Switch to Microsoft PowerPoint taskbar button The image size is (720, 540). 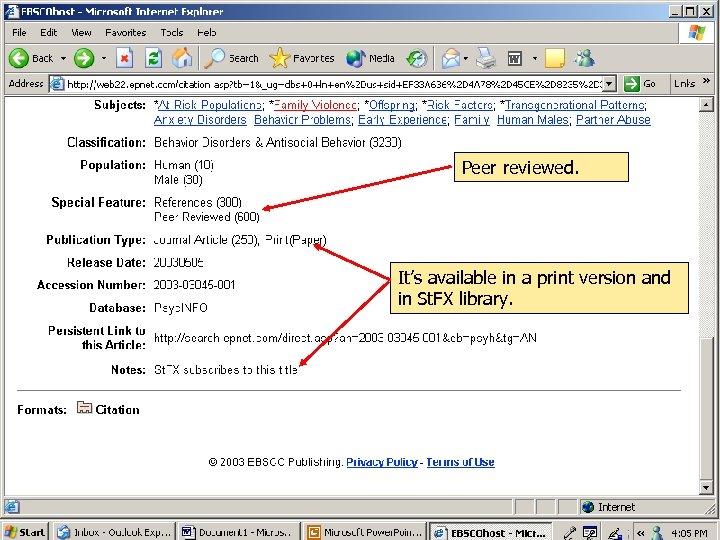pyautogui.click(x=364, y=532)
